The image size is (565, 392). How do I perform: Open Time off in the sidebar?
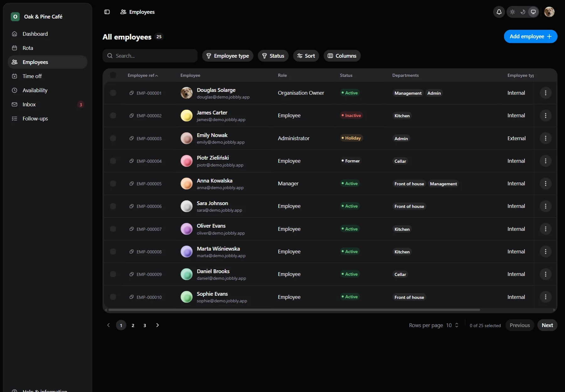[47, 76]
